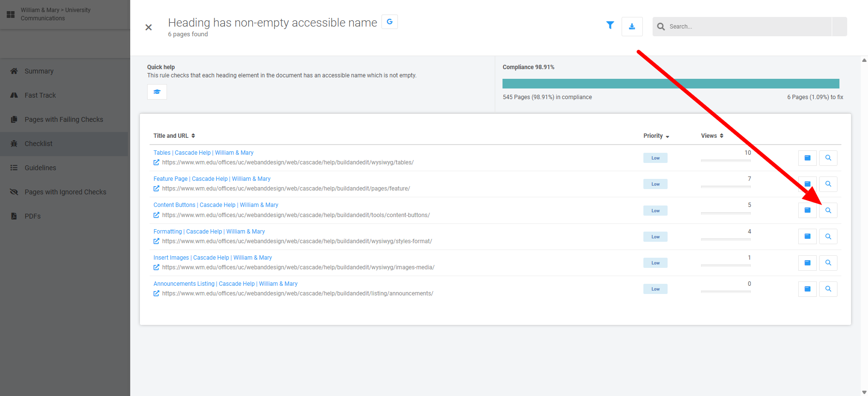This screenshot has width=868, height=396.
Task: Close the Heading accessible name panel
Action: (x=149, y=28)
